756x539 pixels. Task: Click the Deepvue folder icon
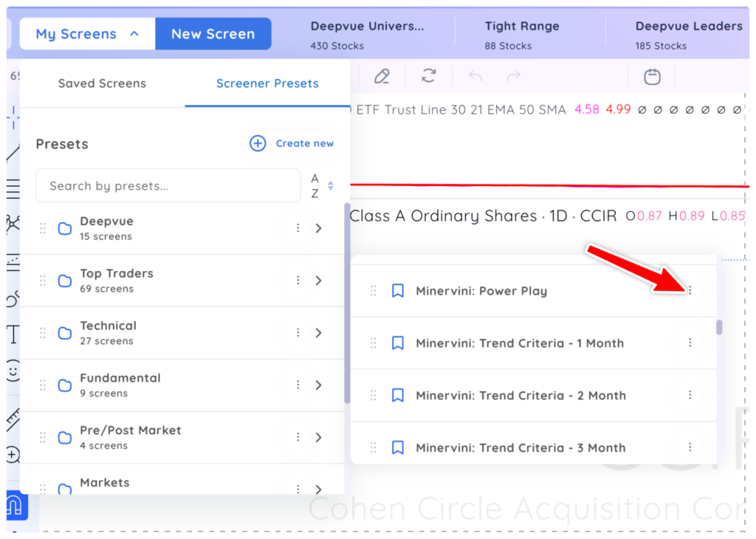click(x=65, y=228)
